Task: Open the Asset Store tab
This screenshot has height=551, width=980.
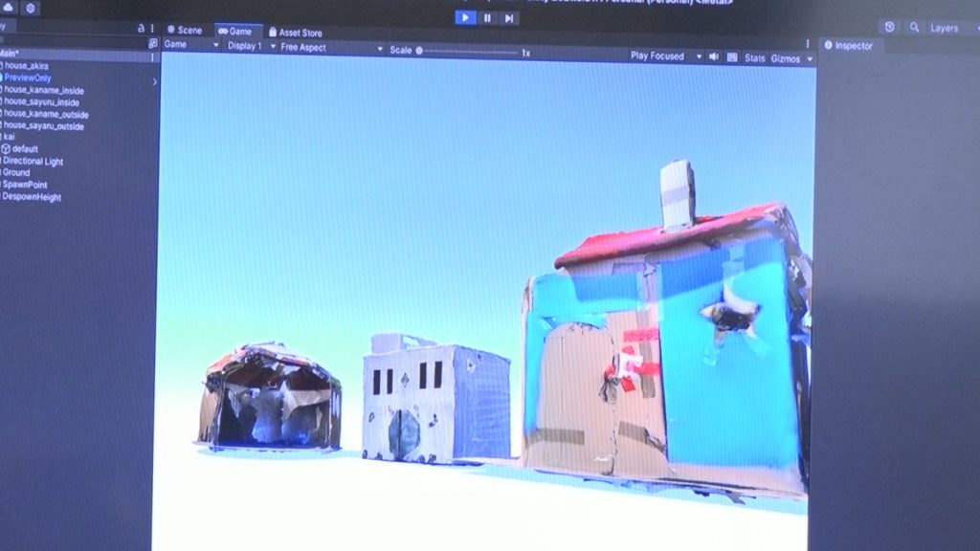Action: tap(296, 33)
